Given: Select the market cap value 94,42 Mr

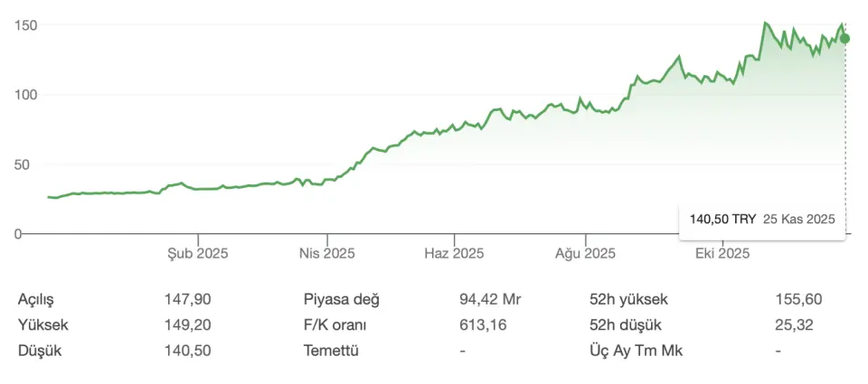Looking at the screenshot, I should tap(490, 299).
